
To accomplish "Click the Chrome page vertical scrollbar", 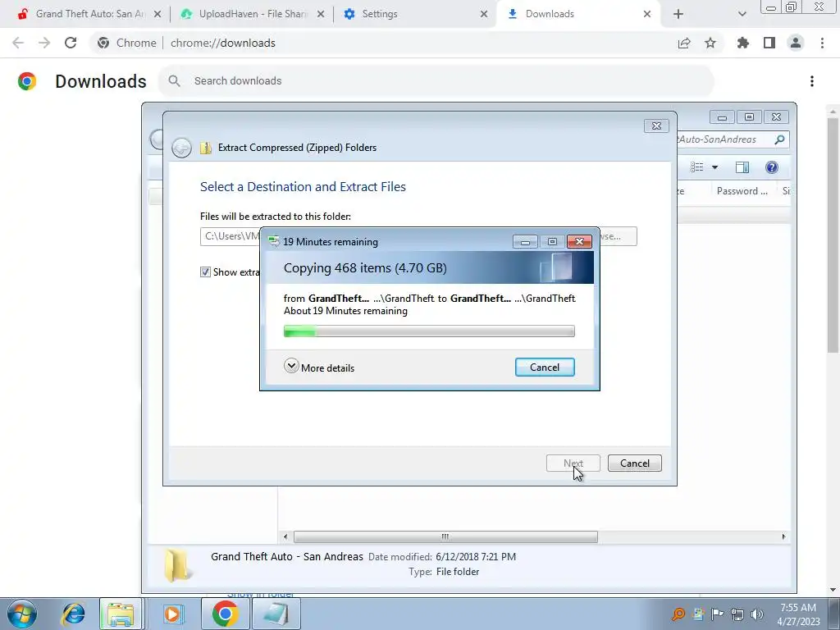I will click(x=833, y=235).
